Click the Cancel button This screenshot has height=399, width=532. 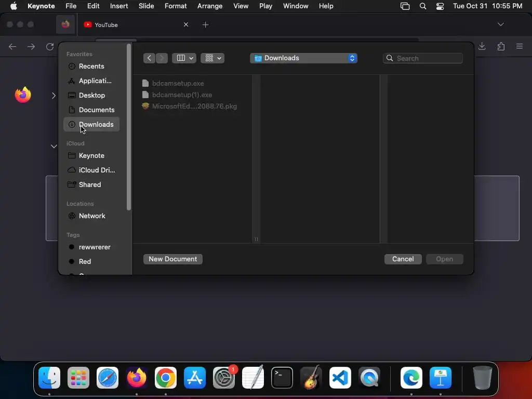[403, 259]
